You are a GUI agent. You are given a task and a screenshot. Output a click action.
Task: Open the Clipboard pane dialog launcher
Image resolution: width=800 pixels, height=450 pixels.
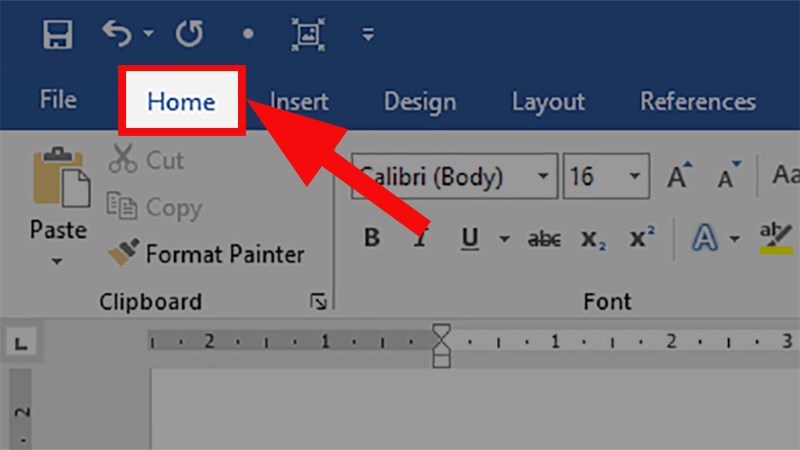[318, 301]
